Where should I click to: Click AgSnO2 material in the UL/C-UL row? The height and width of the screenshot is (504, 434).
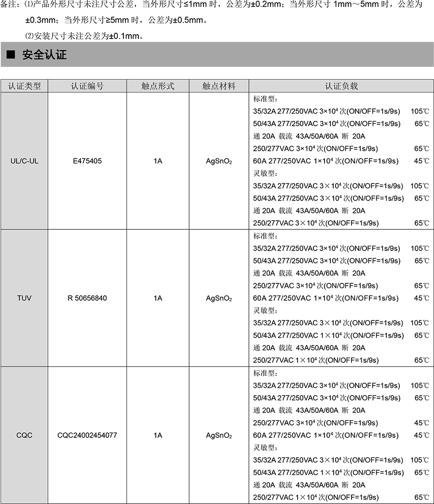(x=219, y=161)
